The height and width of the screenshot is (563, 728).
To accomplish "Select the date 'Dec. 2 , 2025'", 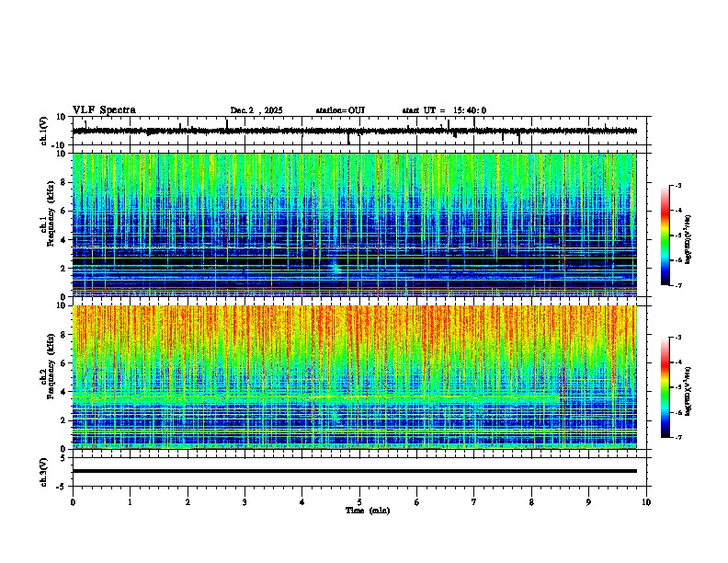I will point(256,110).
